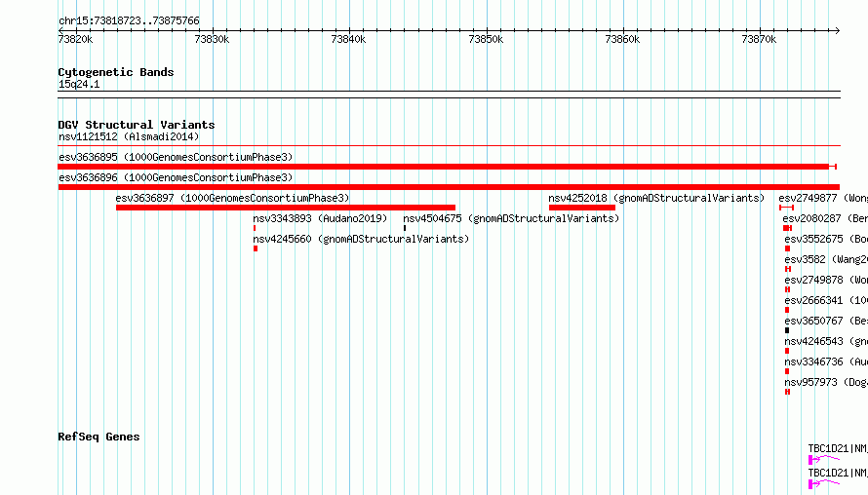The height and width of the screenshot is (495, 868).
Task: Open variant esv3650767 label
Action: 826,321
